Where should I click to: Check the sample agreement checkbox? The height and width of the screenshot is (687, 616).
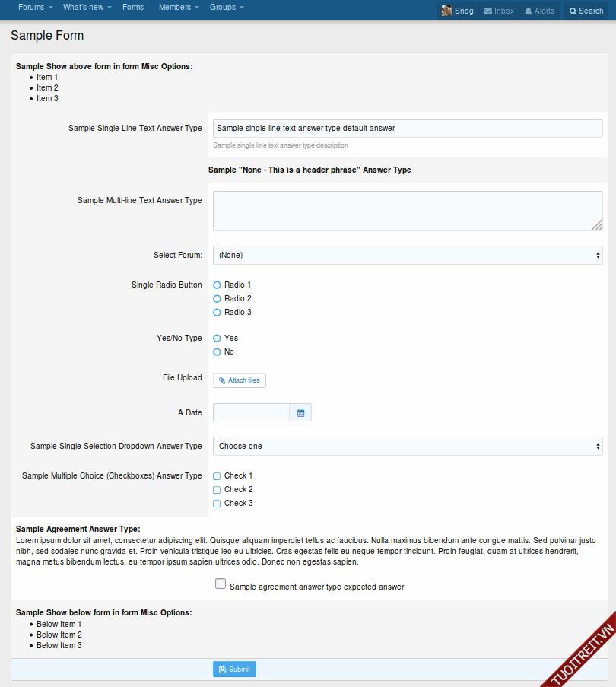pyautogui.click(x=221, y=584)
